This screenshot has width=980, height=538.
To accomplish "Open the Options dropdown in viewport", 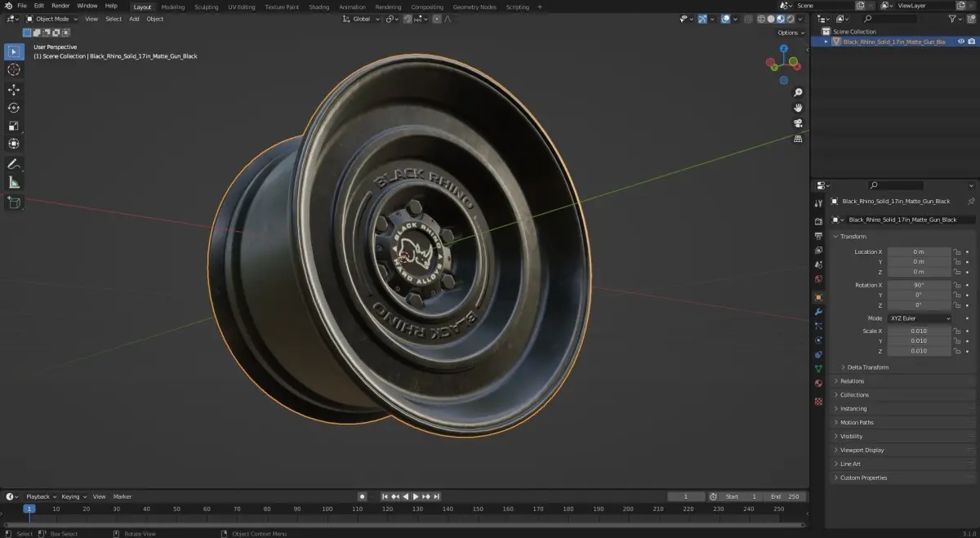I will pos(791,33).
